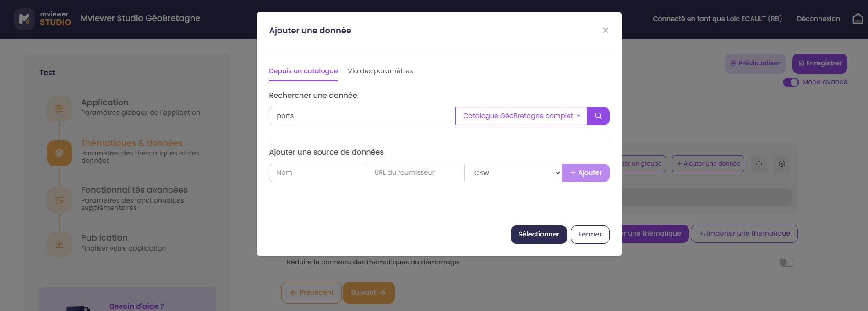
Task: Toggle the Mode avancé switch
Action: tap(791, 82)
